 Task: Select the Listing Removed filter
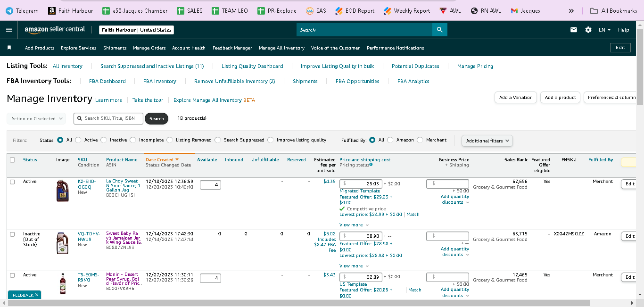[x=170, y=140]
